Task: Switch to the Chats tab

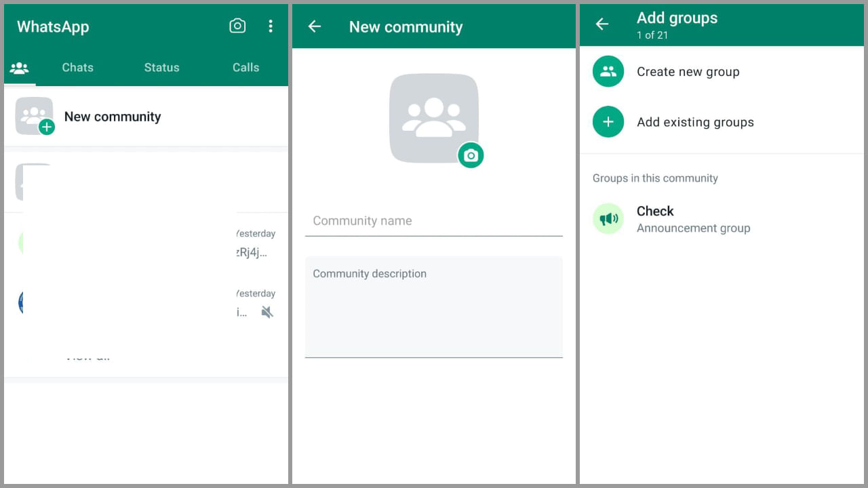Action: click(x=77, y=68)
